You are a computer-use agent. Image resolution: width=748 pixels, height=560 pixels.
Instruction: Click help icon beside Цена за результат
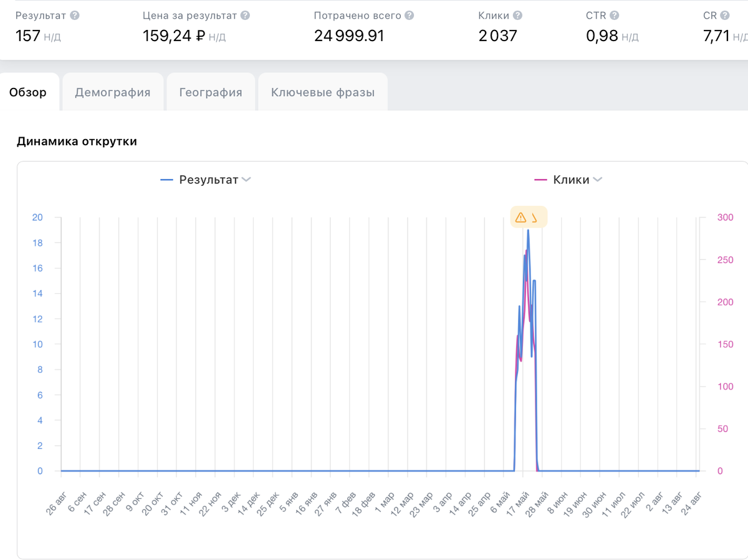(x=245, y=16)
